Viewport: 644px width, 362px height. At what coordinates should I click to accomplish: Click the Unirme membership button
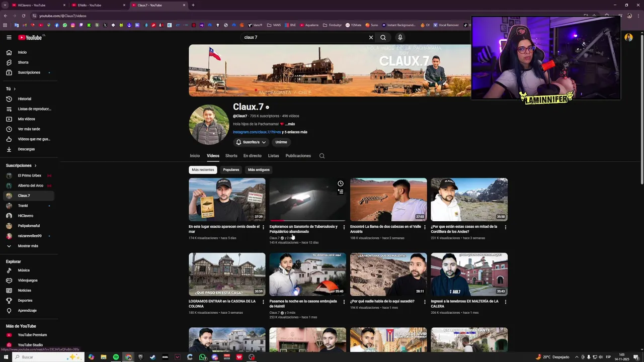point(281,142)
